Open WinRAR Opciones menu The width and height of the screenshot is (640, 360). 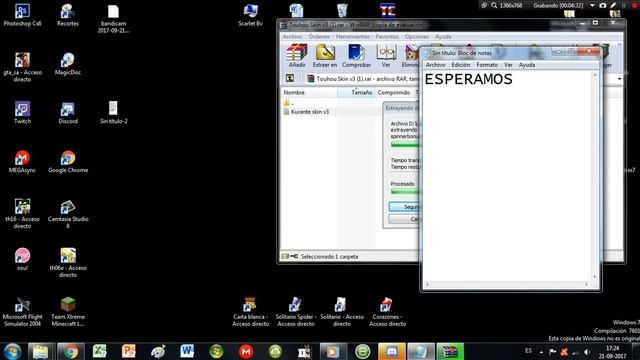point(417,37)
